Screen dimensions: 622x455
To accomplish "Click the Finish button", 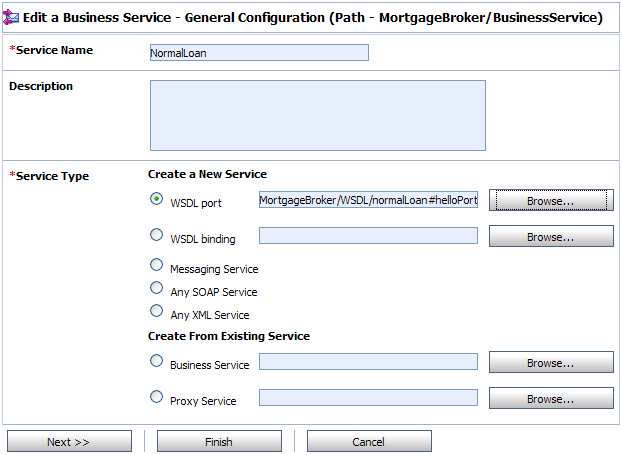I will pos(219,442).
